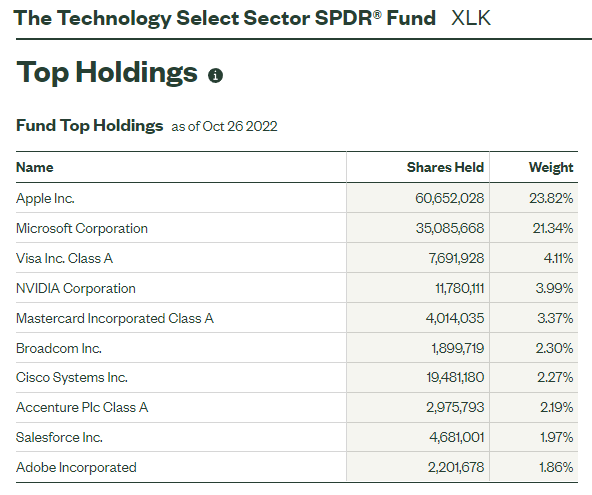This screenshot has width=592, height=495.
Task: Sort by Shares Held column header
Action: (x=445, y=167)
